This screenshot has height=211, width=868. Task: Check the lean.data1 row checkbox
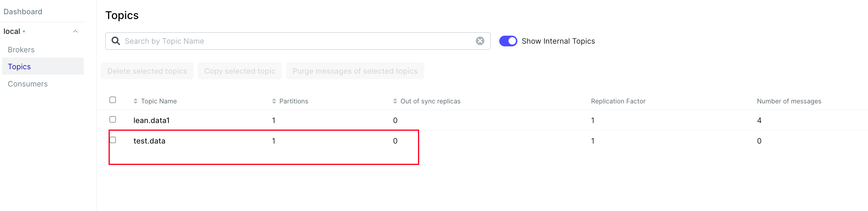pos(113,119)
